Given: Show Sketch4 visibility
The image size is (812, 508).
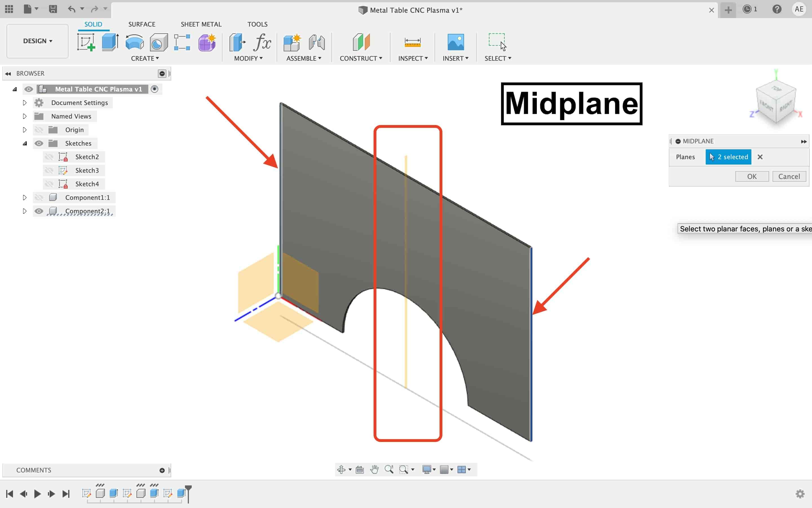Looking at the screenshot, I should click(x=49, y=184).
